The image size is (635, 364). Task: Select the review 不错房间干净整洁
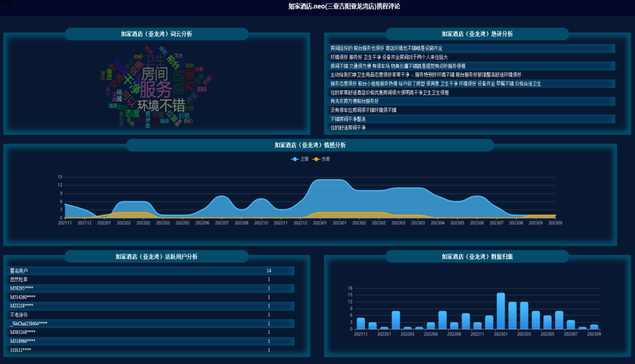coord(348,119)
